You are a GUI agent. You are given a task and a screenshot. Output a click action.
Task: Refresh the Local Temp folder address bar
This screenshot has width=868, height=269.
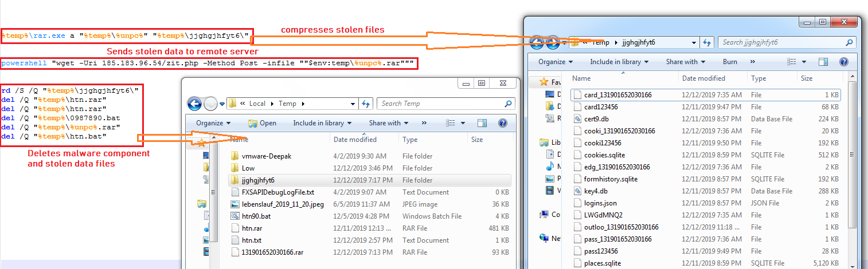pos(366,104)
